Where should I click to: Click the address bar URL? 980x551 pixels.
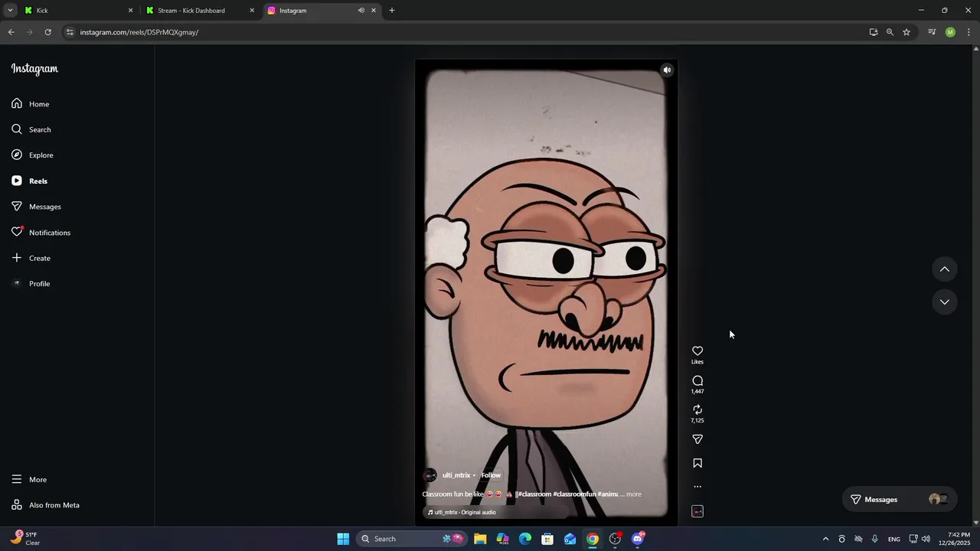[x=139, y=32]
